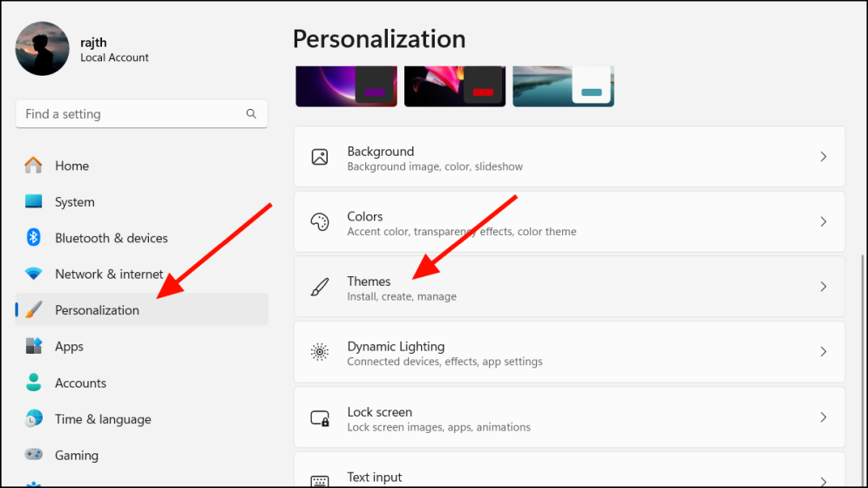Open System settings category

(x=142, y=201)
